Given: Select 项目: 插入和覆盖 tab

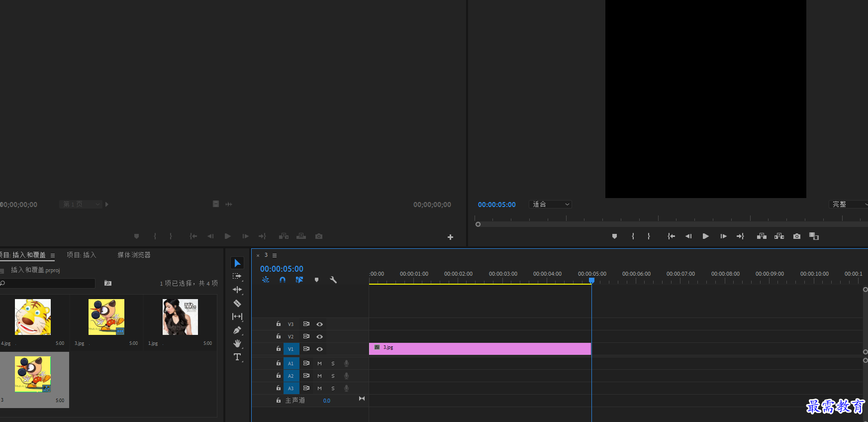Looking at the screenshot, I should click(x=23, y=255).
